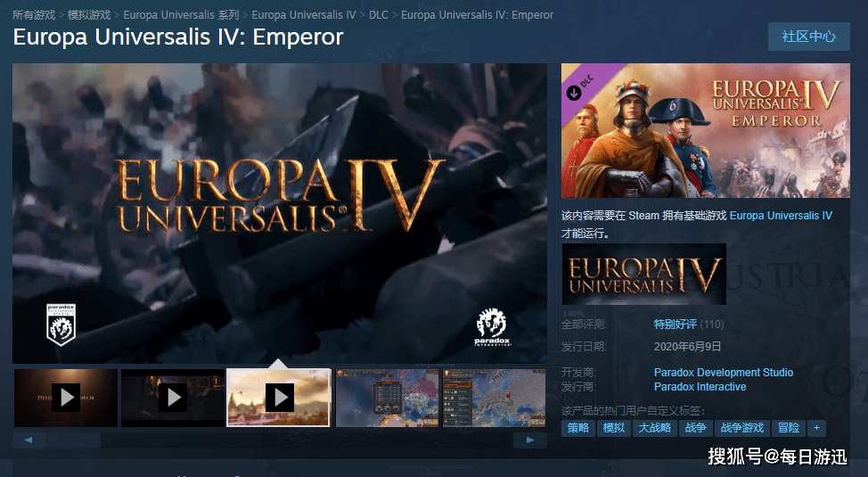Image resolution: width=868 pixels, height=477 pixels.
Task: Open the fifth Europe map screenshot thumbnail
Action: tap(494, 398)
